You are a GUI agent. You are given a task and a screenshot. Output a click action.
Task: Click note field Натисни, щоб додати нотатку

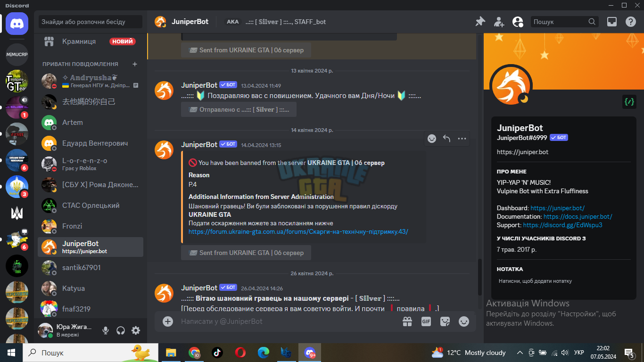(x=564, y=281)
